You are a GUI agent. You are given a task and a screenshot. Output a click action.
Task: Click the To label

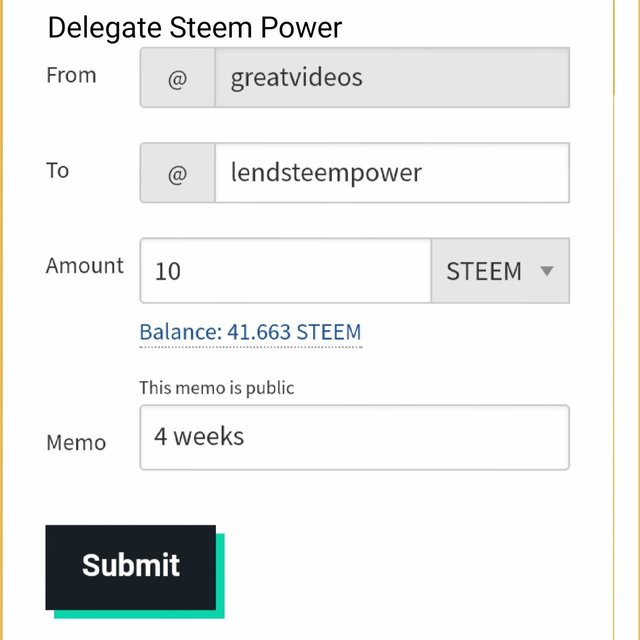click(58, 171)
